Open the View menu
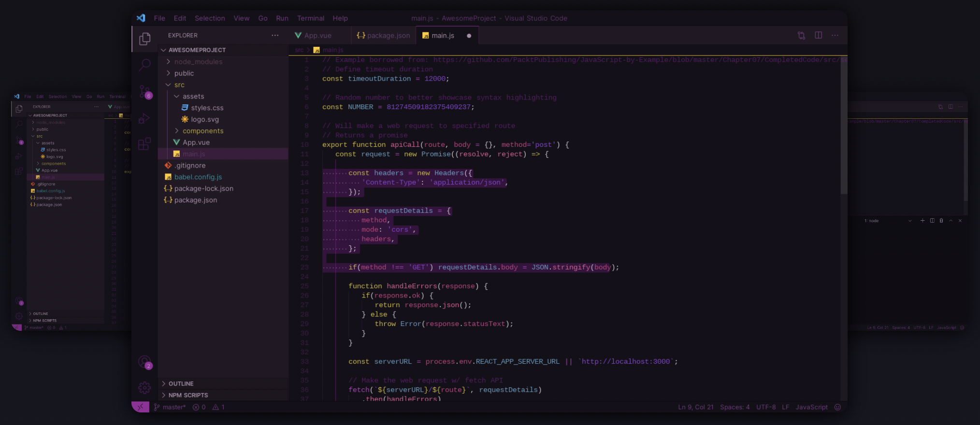The height and width of the screenshot is (425, 980). (242, 18)
